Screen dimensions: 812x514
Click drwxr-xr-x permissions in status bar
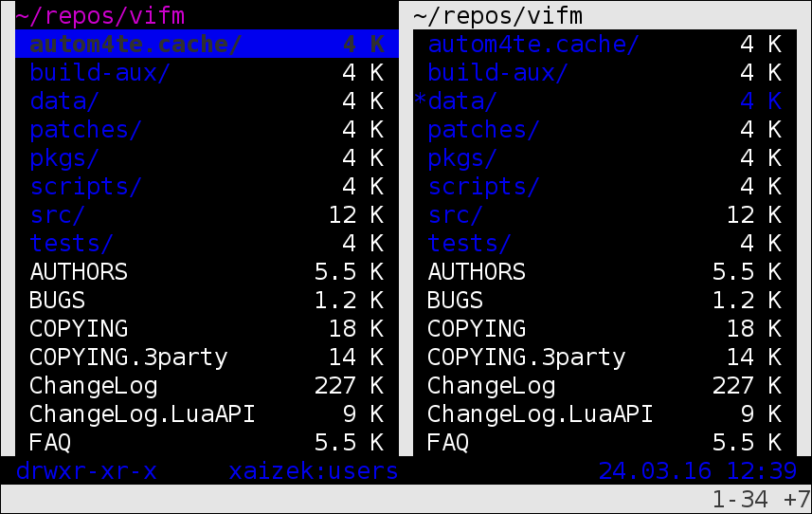pyautogui.click(x=86, y=471)
